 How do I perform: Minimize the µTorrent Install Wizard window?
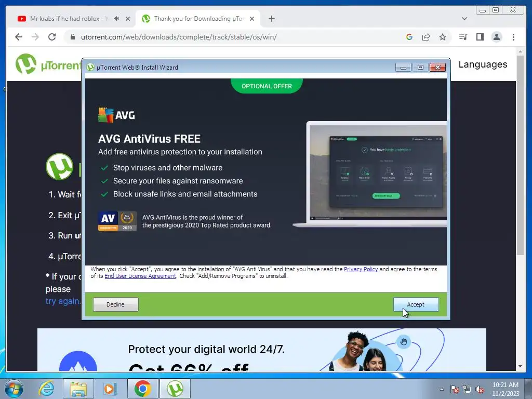point(403,67)
